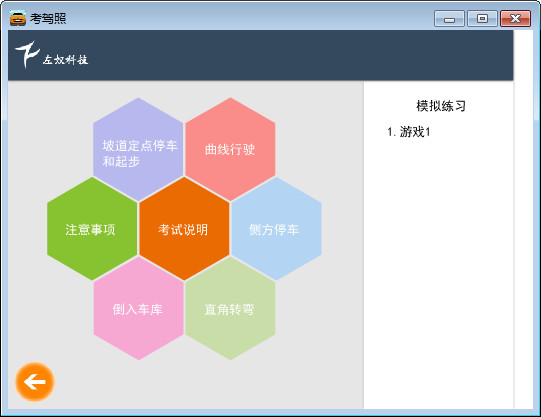Click the 考驾照 app icon in the title bar

[18, 18]
